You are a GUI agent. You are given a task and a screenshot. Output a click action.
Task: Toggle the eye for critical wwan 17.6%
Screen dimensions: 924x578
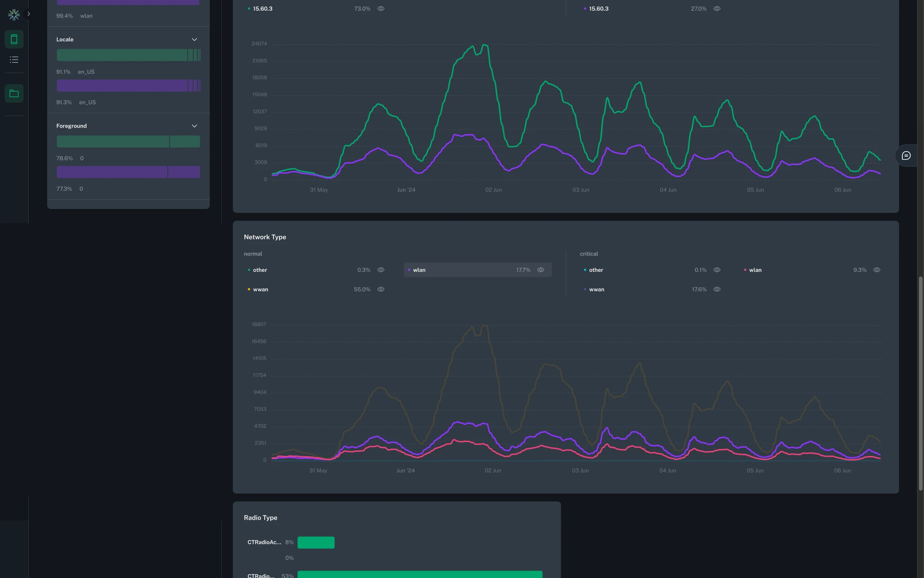717,289
